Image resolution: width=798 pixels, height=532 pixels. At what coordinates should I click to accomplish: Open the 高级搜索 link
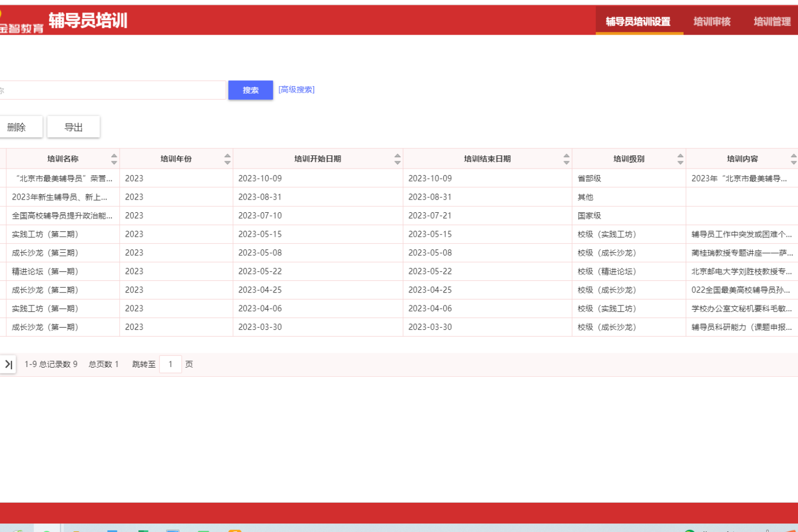[296, 90]
